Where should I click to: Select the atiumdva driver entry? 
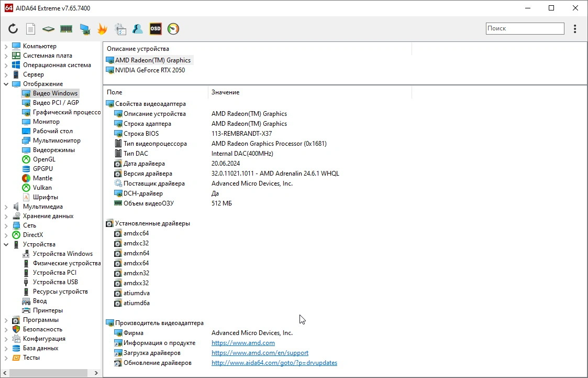pos(137,293)
